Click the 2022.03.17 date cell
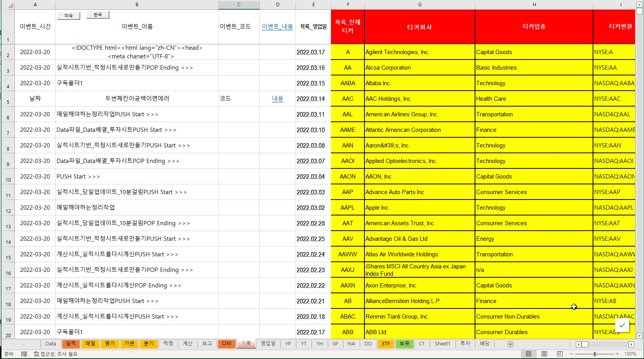 (313, 52)
